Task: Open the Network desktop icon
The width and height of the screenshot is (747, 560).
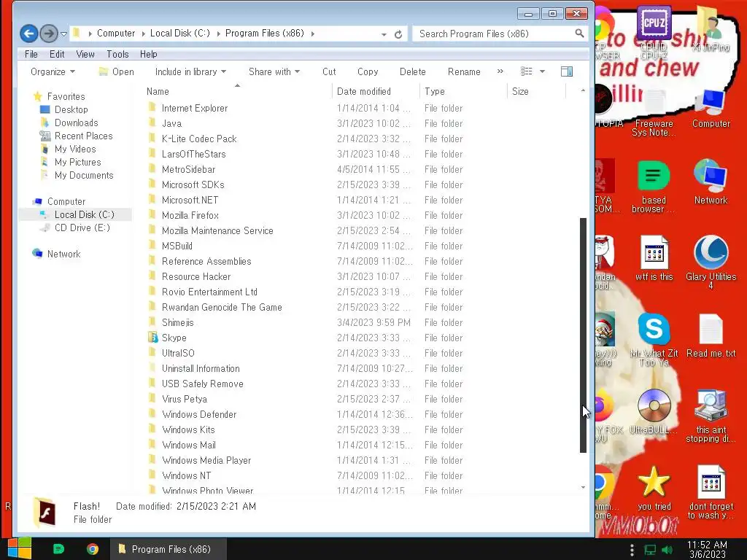Action: click(711, 182)
